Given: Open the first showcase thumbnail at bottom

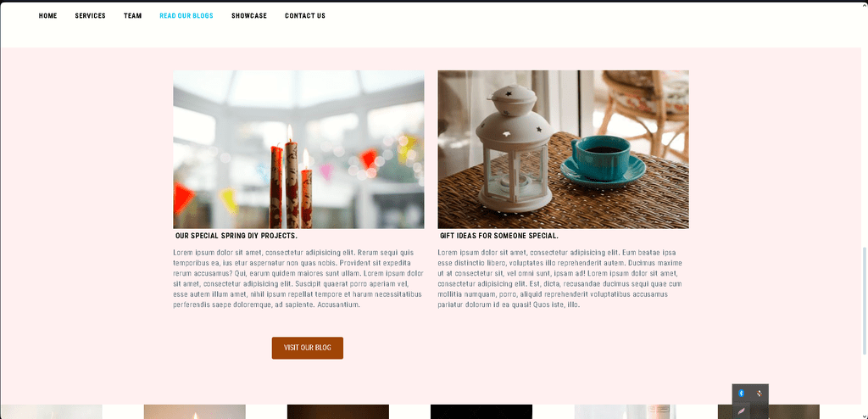Looking at the screenshot, I should click(51, 412).
